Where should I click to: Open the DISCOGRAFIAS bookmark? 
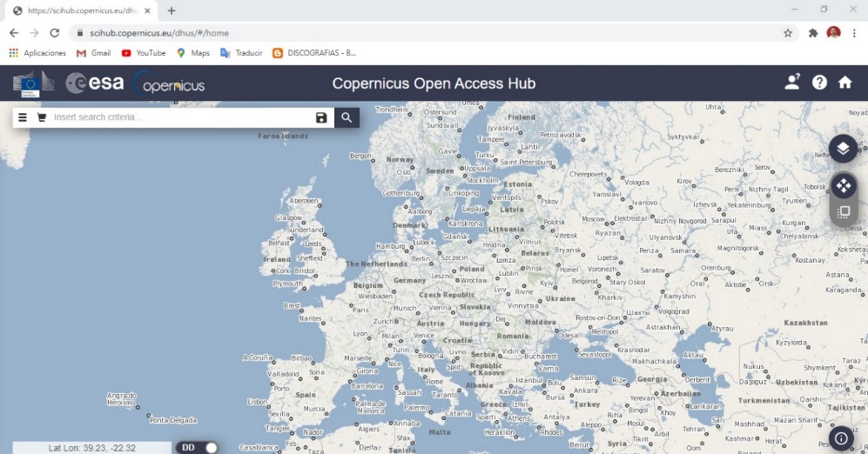(x=314, y=53)
